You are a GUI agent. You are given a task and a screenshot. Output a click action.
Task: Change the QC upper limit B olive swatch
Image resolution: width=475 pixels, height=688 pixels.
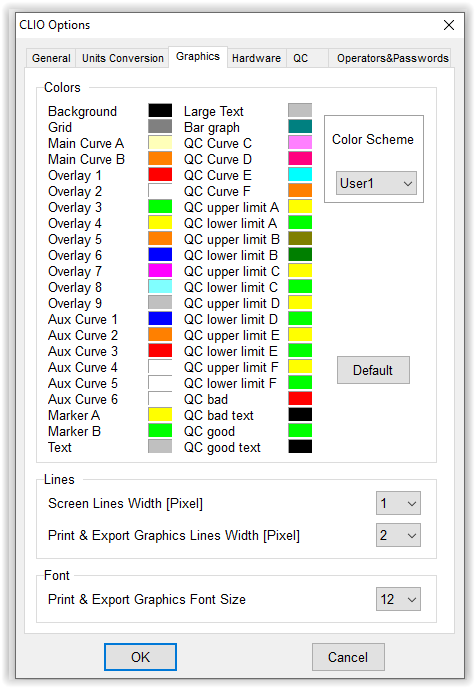click(300, 238)
